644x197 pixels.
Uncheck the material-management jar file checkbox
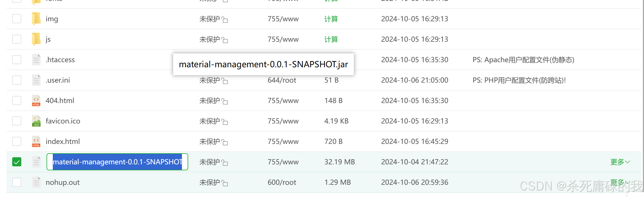tap(17, 162)
